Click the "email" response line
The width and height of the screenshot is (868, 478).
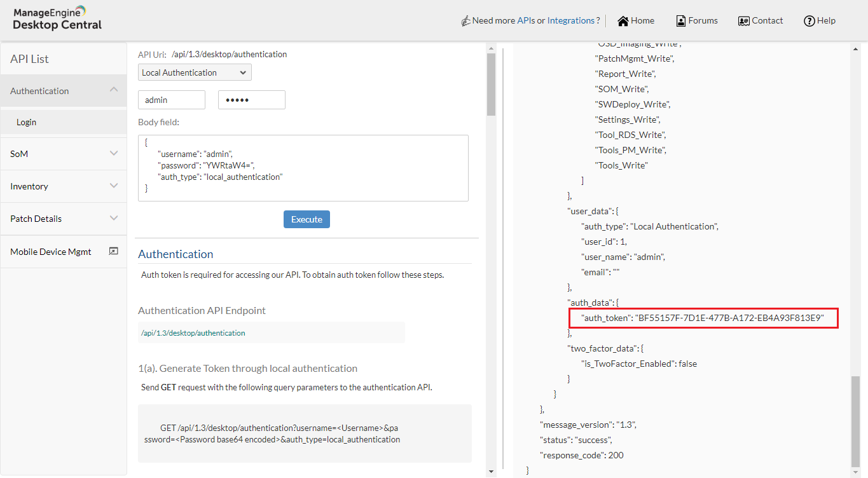pos(600,272)
